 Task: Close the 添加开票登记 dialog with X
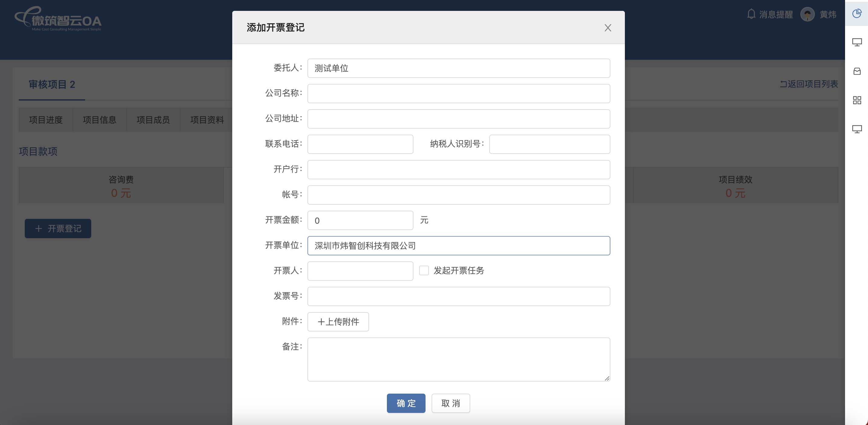608,27
